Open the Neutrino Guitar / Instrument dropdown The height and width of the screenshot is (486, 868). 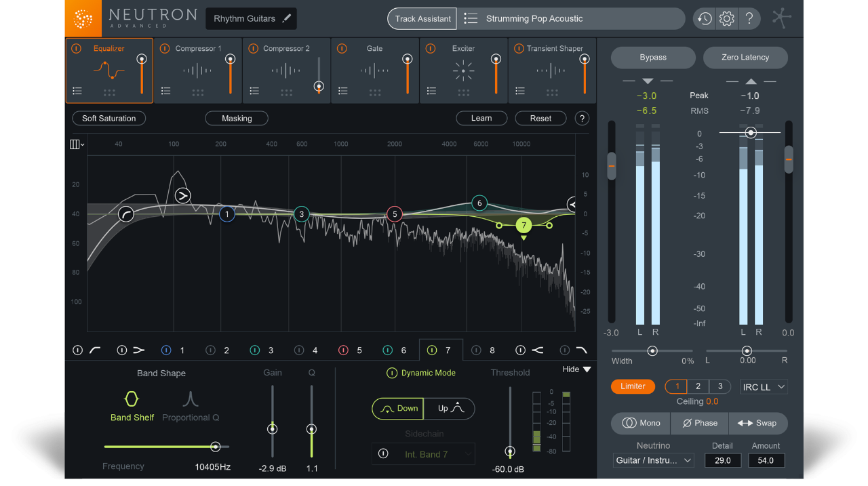[654, 461]
